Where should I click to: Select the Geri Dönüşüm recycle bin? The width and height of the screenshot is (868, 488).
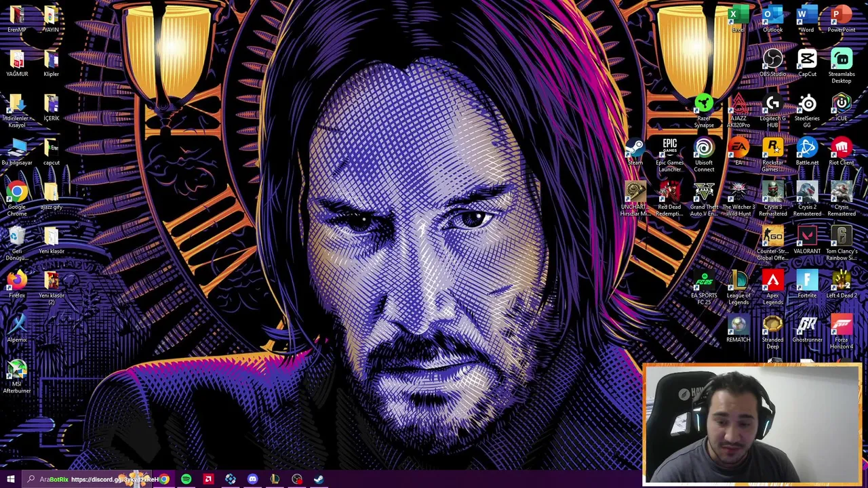(17, 243)
